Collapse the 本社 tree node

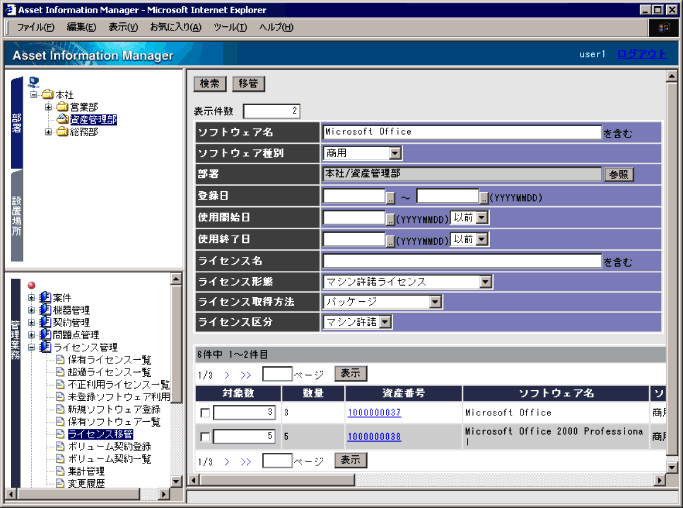click(34, 95)
